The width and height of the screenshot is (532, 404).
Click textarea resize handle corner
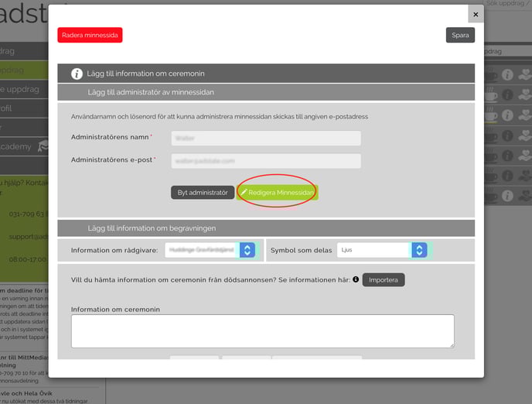pyautogui.click(x=452, y=345)
